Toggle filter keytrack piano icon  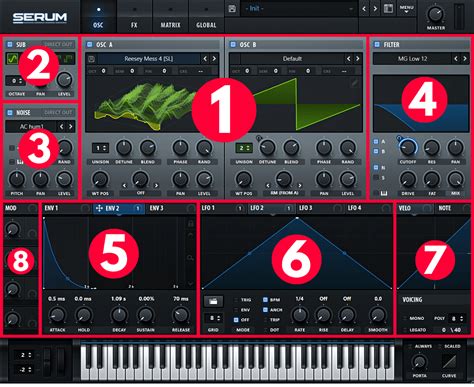tap(384, 193)
